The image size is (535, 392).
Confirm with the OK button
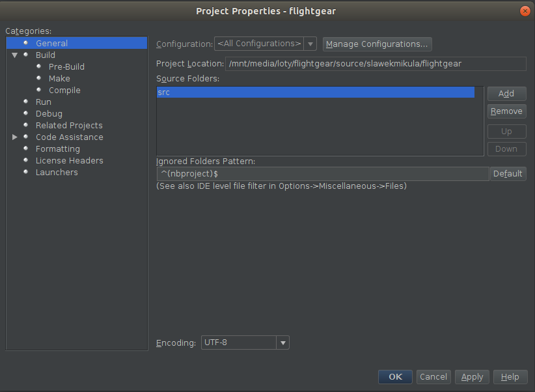tap(395, 377)
